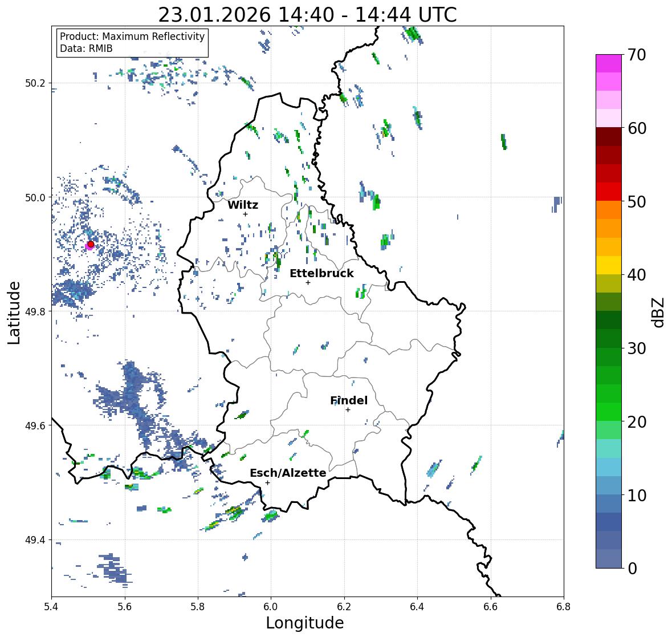Screen dimensions: 672x637
Task: Click the 6.2 longitude tick label
Action: (x=344, y=607)
